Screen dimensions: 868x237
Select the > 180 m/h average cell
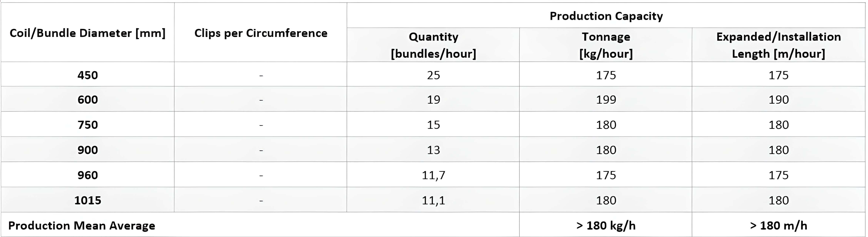tap(778, 225)
